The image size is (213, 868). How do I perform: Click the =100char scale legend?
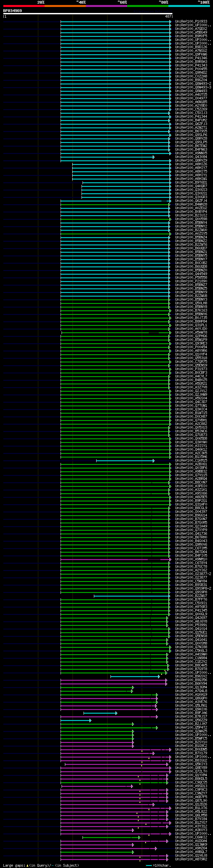tap(158, 865)
